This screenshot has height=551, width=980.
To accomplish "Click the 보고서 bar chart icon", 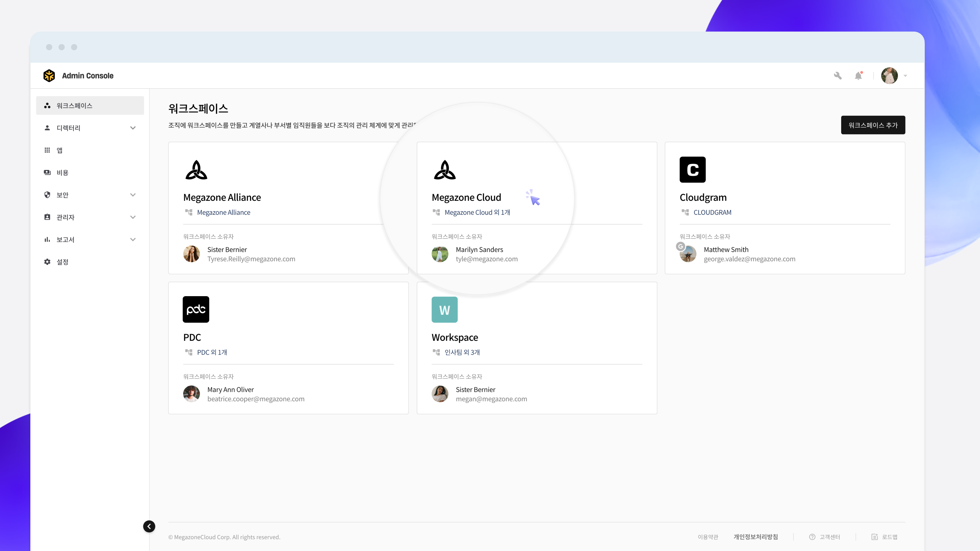I will click(x=47, y=240).
